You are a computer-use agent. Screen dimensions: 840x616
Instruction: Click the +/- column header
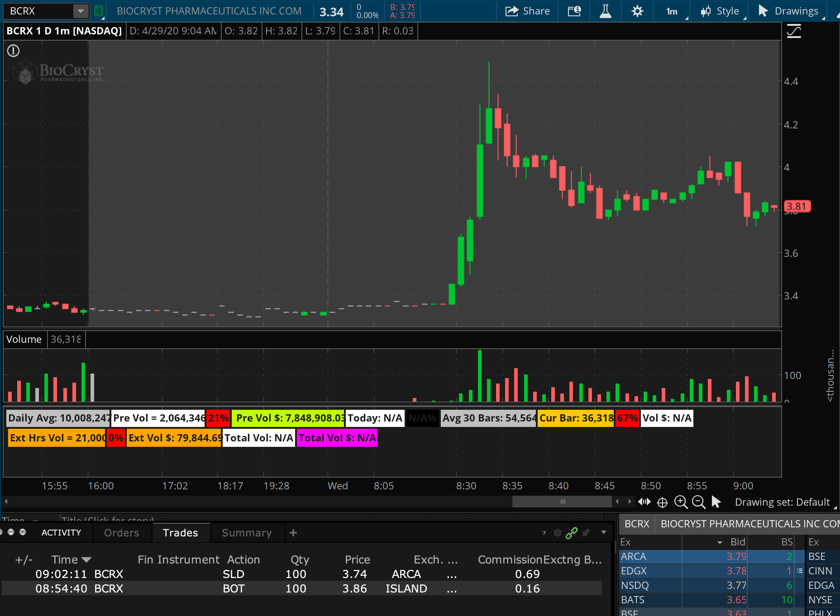[24, 559]
